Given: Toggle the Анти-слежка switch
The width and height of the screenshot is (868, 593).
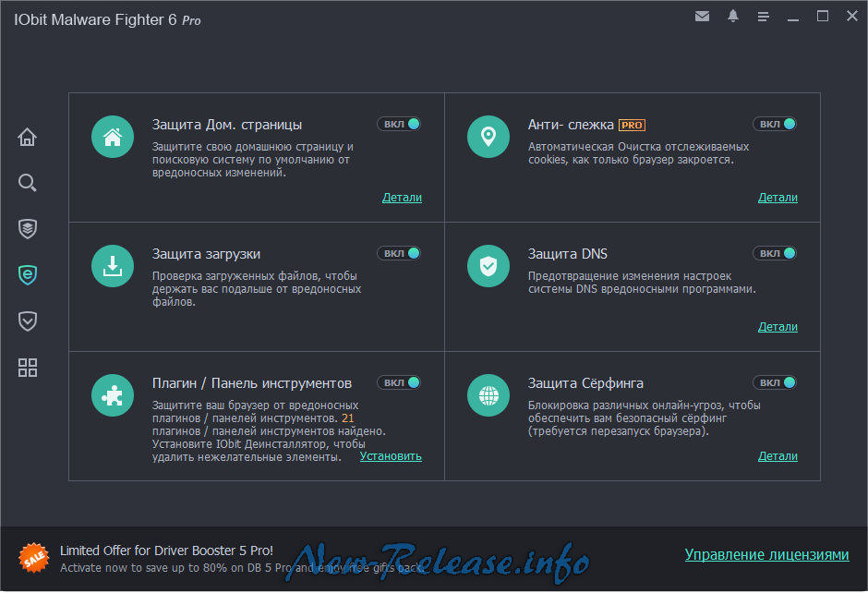Looking at the screenshot, I should click(x=775, y=124).
